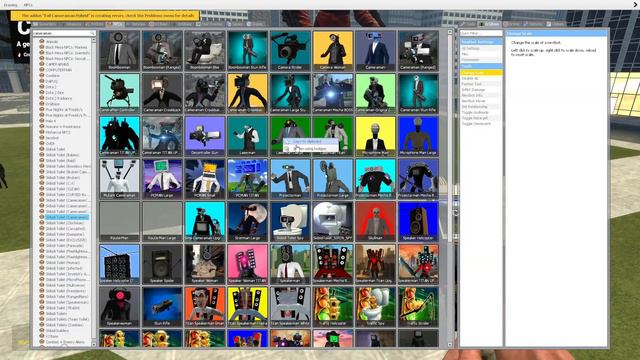This screenshot has height=360, width=640.
Task: Choose Open using toolgun in context menu
Action: click(311, 149)
